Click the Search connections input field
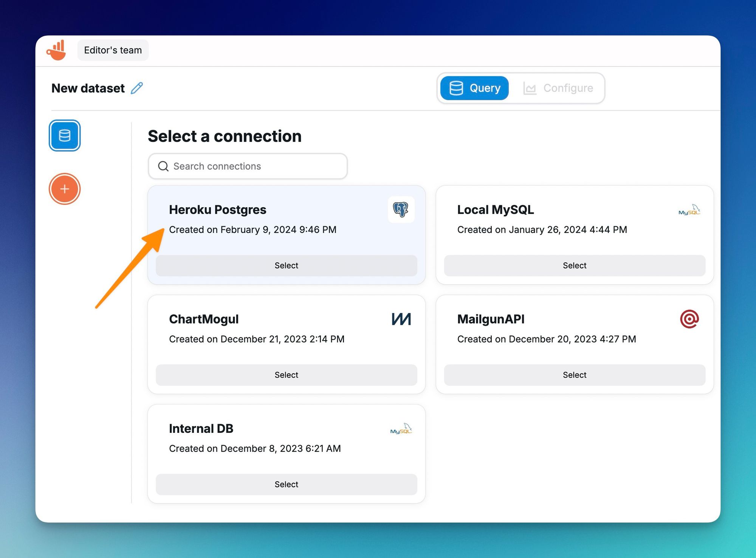The width and height of the screenshot is (756, 558). tap(247, 166)
